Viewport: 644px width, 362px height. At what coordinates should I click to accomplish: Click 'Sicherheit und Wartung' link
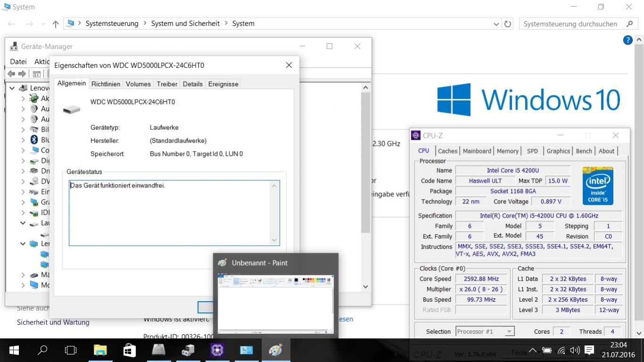point(53,322)
